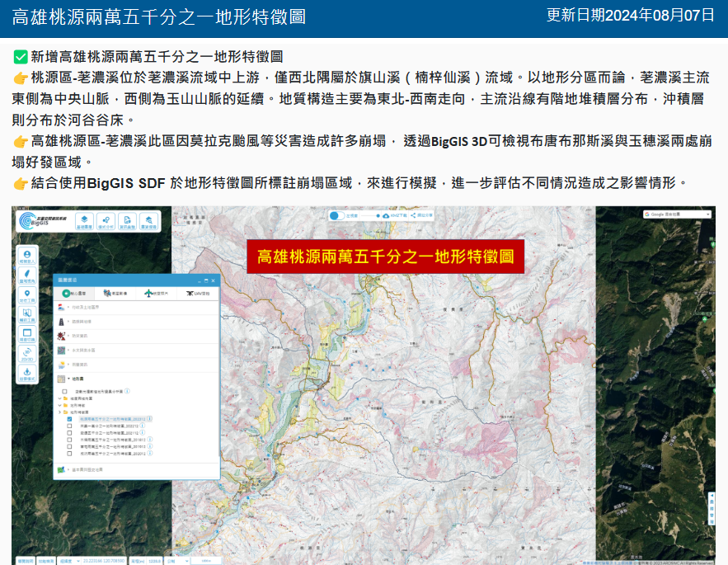This screenshot has width=728, height=565.
Task: Collapse the 地形圖 layer group
Action: click(x=68, y=379)
